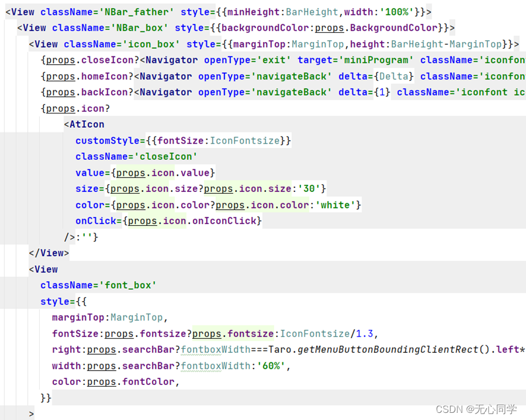Screen dimensions: 526x420
Task: Click the closing }} of style object
Action: (x=46, y=398)
